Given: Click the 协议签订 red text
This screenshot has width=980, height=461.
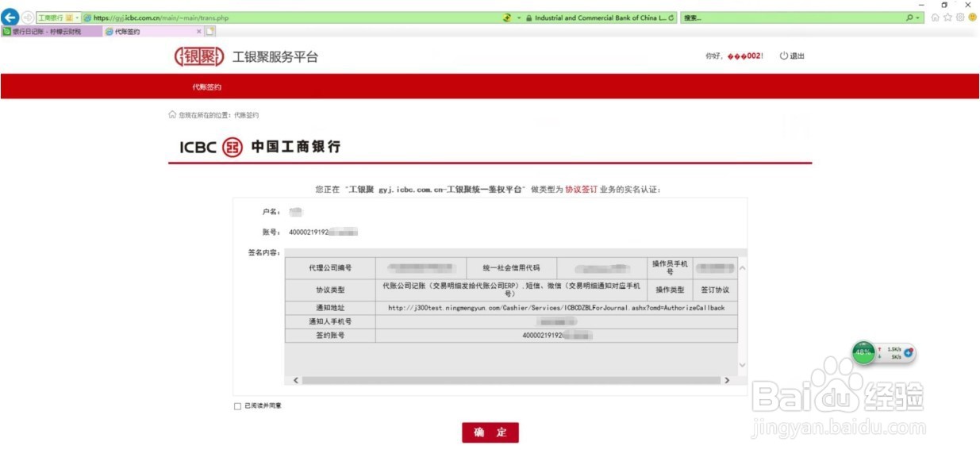Looking at the screenshot, I should tap(581, 190).
